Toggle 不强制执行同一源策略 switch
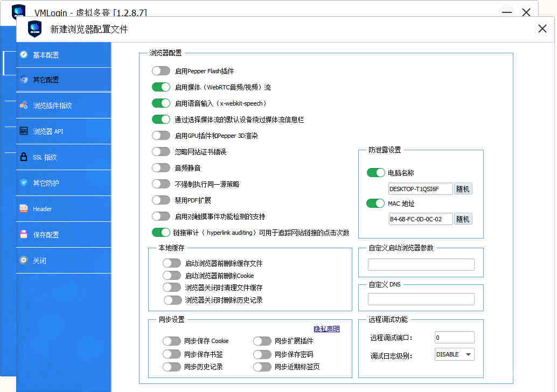 (x=161, y=184)
